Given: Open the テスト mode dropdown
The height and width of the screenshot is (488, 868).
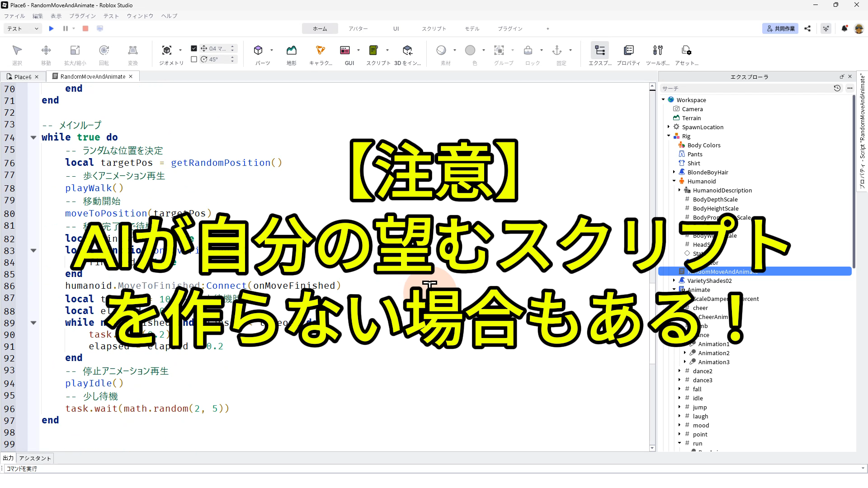Looking at the screenshot, I should (x=23, y=28).
